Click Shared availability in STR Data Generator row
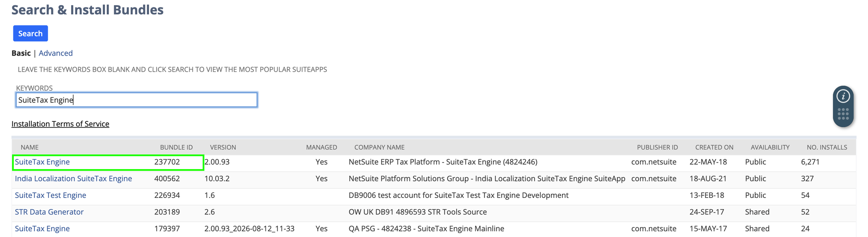Viewport: 868px width, 237px height. pos(757,212)
